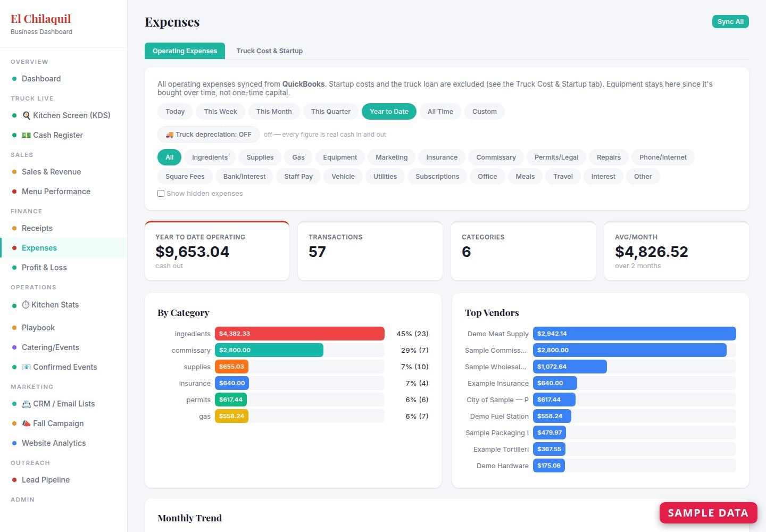Show Subscriptions expenses
Image resolution: width=766 pixels, height=532 pixels.
pyautogui.click(x=437, y=177)
